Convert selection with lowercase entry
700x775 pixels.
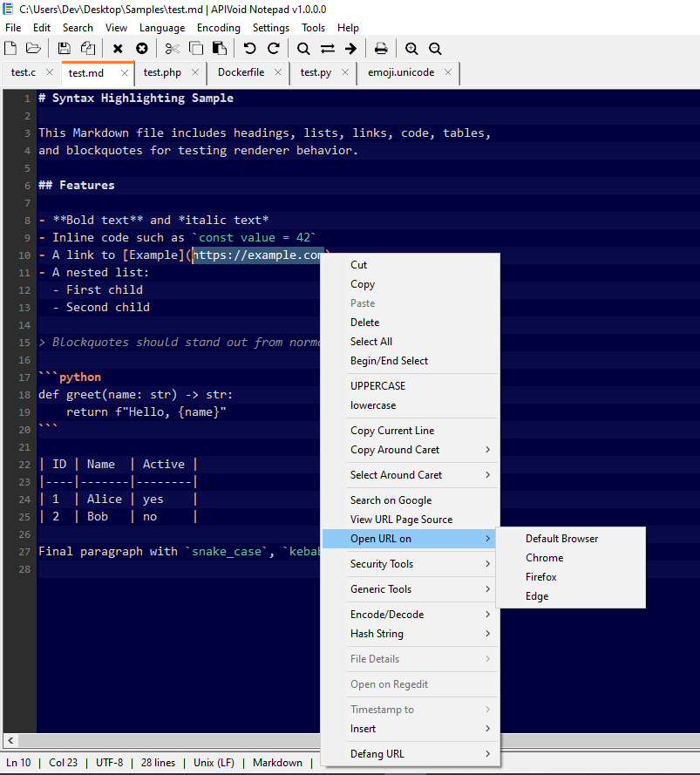pos(411,405)
